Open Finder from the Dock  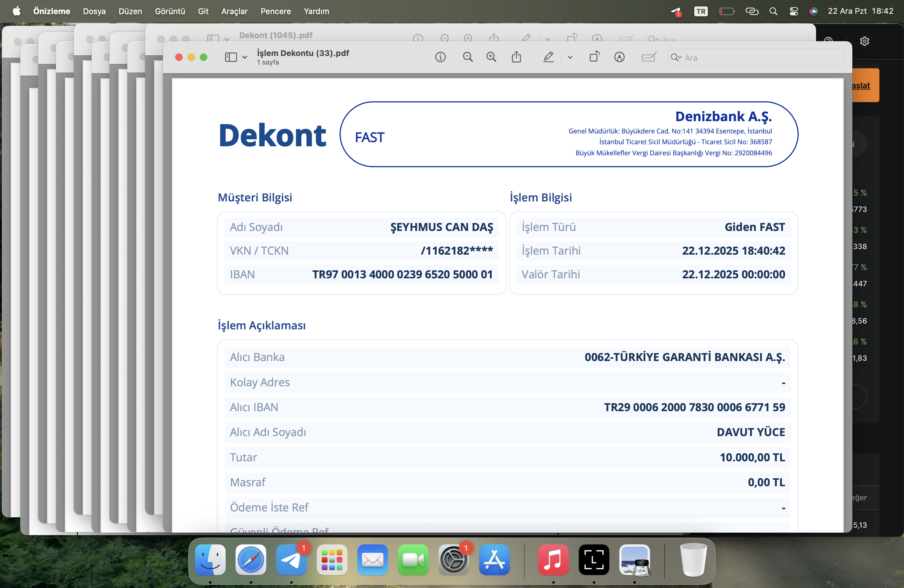coord(210,559)
